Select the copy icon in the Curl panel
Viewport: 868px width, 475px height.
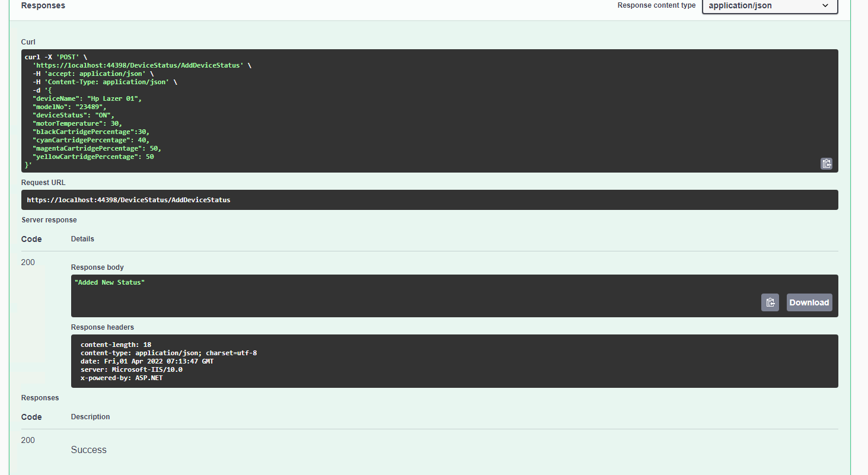(x=826, y=163)
